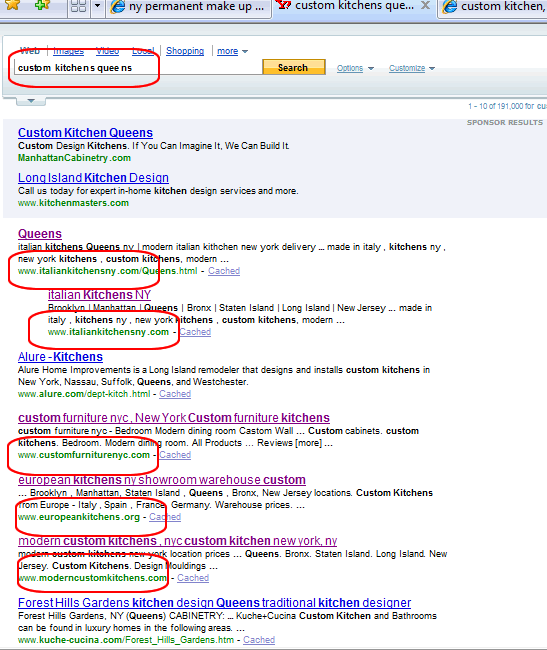Open the Options dropdown
The width and height of the screenshot is (547, 650).
(x=355, y=68)
